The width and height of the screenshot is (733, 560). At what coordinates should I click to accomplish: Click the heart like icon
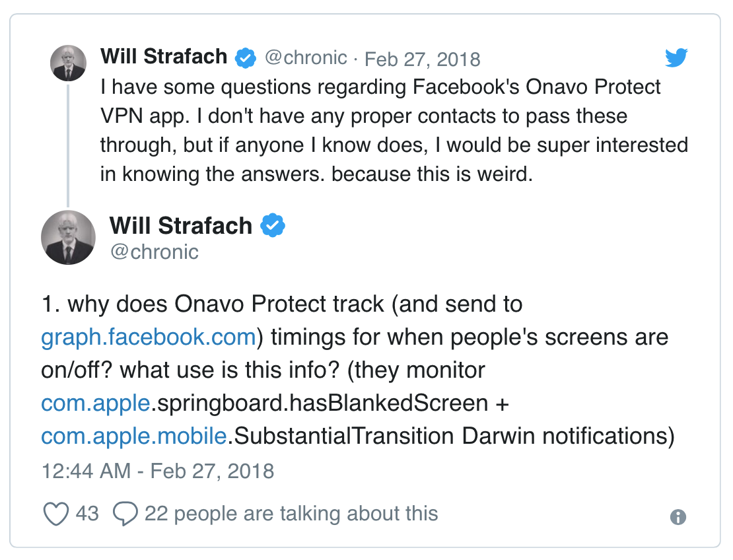(x=56, y=514)
